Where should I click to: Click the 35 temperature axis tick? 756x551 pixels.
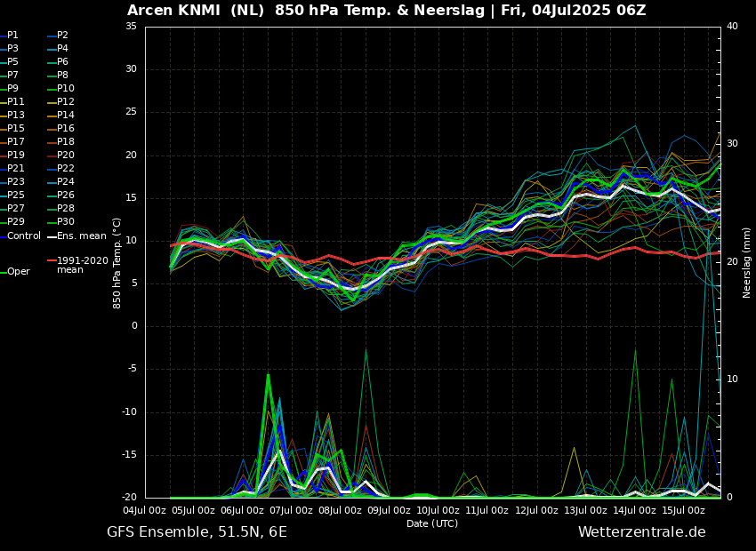click(x=131, y=27)
